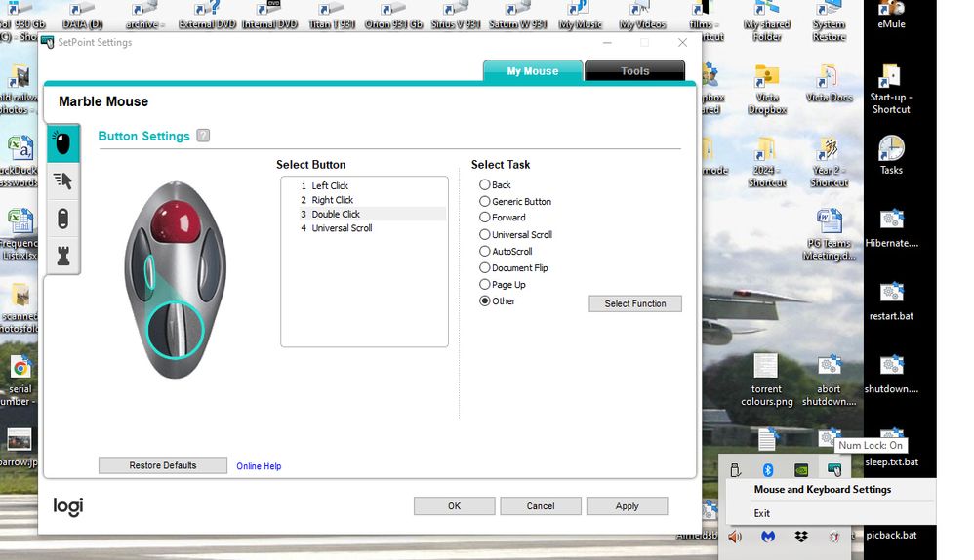Choose Exit in the tray context menu
Viewport: 974px width, 560px height.
[x=762, y=513]
